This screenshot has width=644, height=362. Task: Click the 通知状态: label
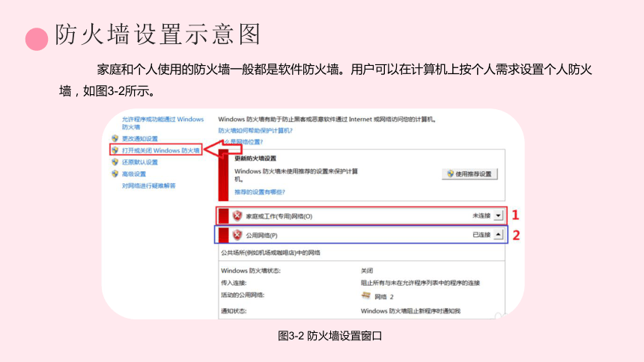click(x=234, y=311)
